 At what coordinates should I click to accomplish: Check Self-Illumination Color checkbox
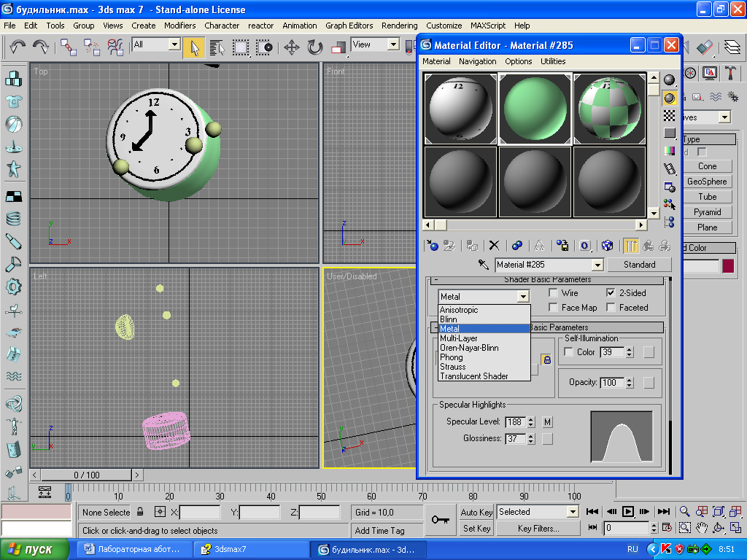click(568, 351)
